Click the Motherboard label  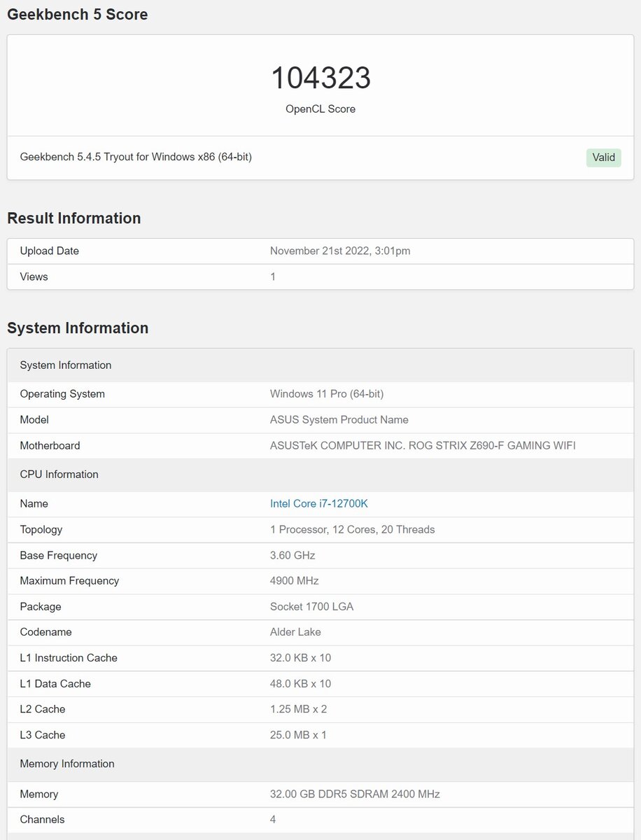coord(50,446)
